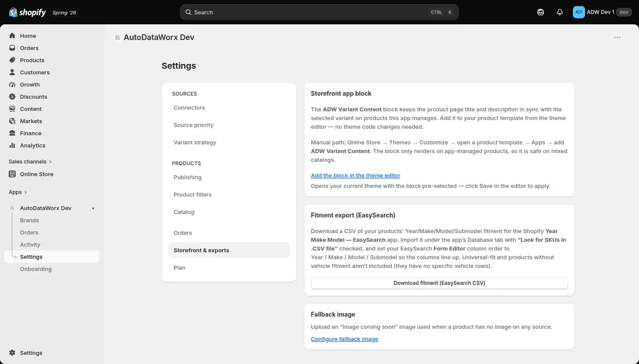
Task: Select the Publishing settings section
Action: coord(229,177)
